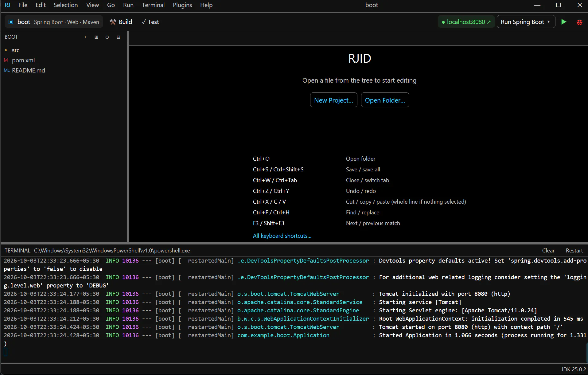Open the Edit menu
Image resolution: width=588 pixels, height=375 pixels.
tap(41, 5)
